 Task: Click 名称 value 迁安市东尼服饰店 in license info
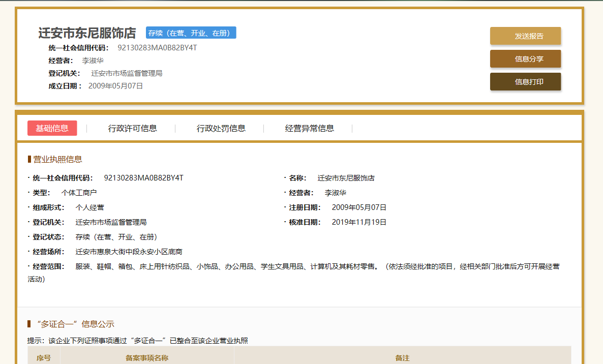click(346, 178)
